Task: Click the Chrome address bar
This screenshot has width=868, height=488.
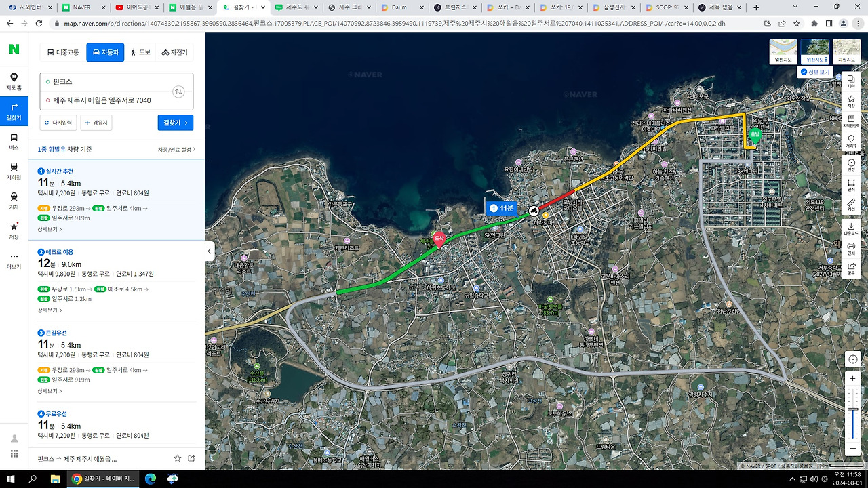Action: (407, 23)
